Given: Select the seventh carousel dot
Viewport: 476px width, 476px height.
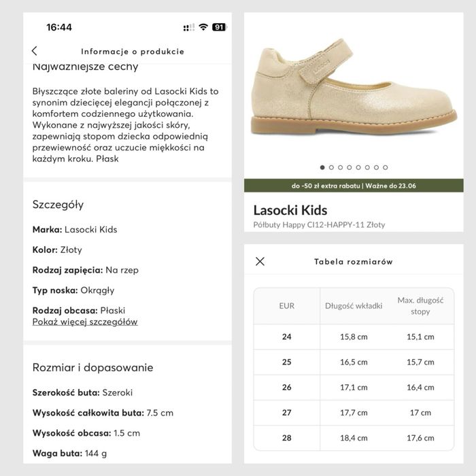Looking at the screenshot, I should coord(377,167).
